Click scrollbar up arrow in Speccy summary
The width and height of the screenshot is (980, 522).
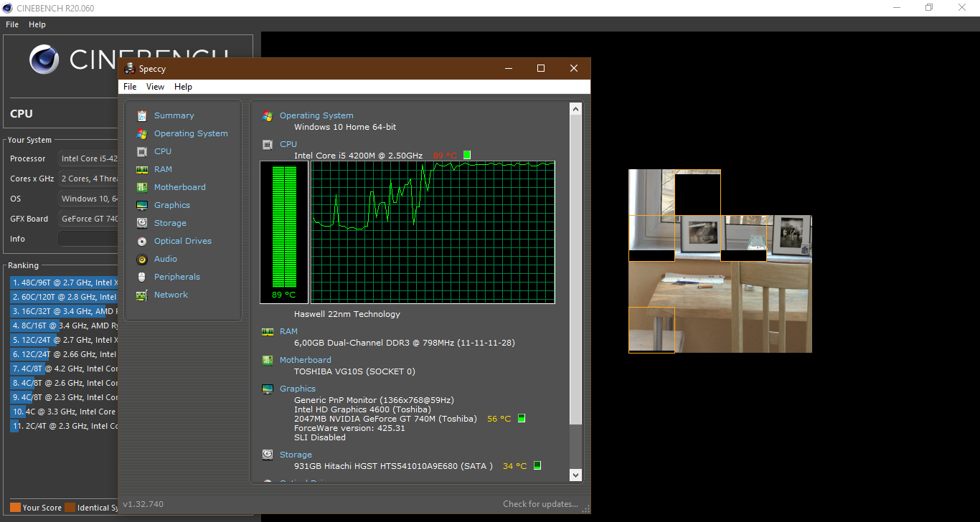pos(575,109)
